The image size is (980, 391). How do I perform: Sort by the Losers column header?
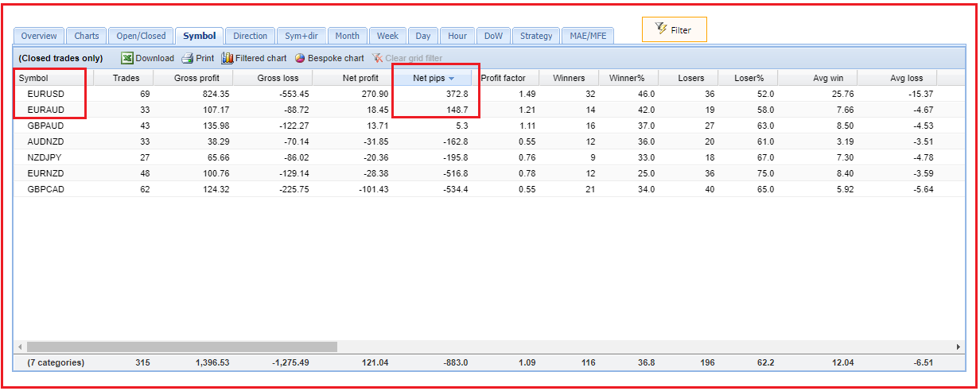point(688,78)
